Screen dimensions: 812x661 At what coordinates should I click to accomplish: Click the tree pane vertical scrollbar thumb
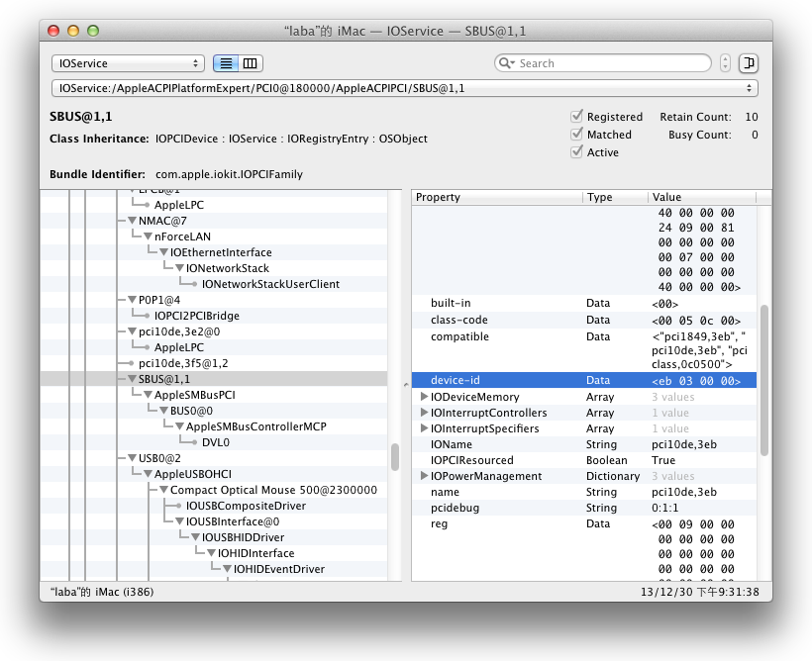[394, 457]
